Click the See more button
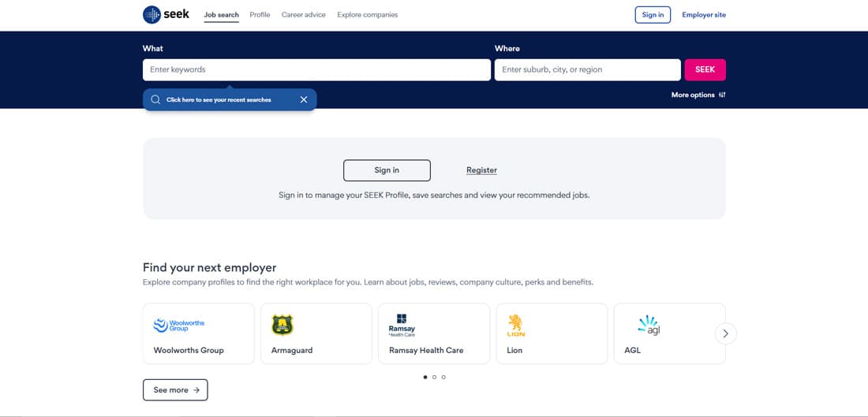The height and width of the screenshot is (417, 868). (x=175, y=390)
